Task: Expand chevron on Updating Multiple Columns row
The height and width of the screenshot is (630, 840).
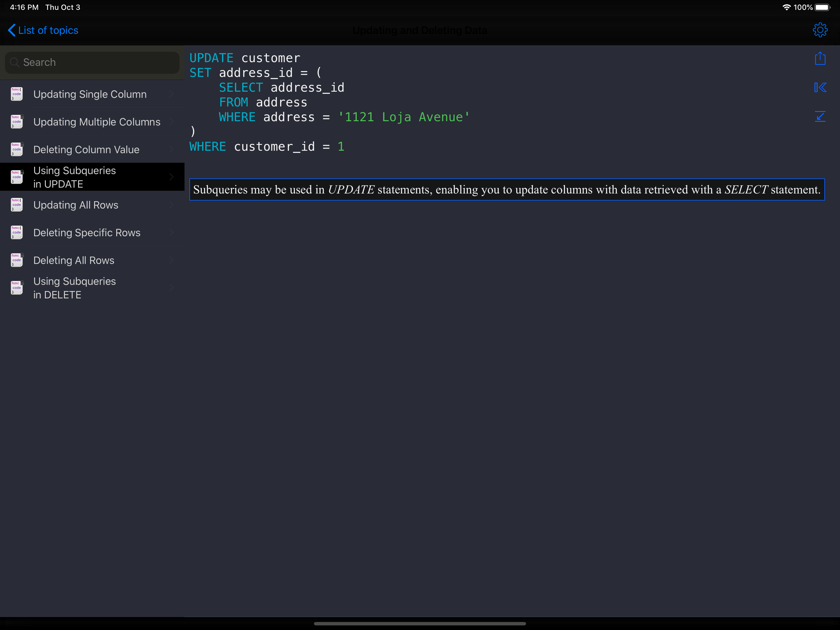Action: [x=172, y=122]
